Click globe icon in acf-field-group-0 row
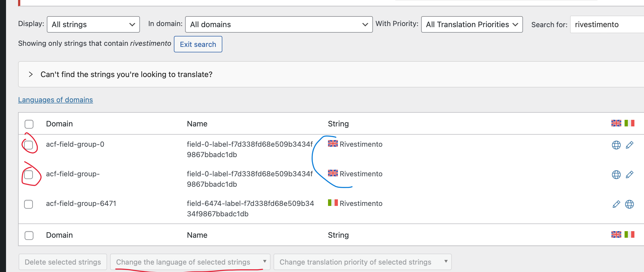The width and height of the screenshot is (644, 272). tap(616, 145)
